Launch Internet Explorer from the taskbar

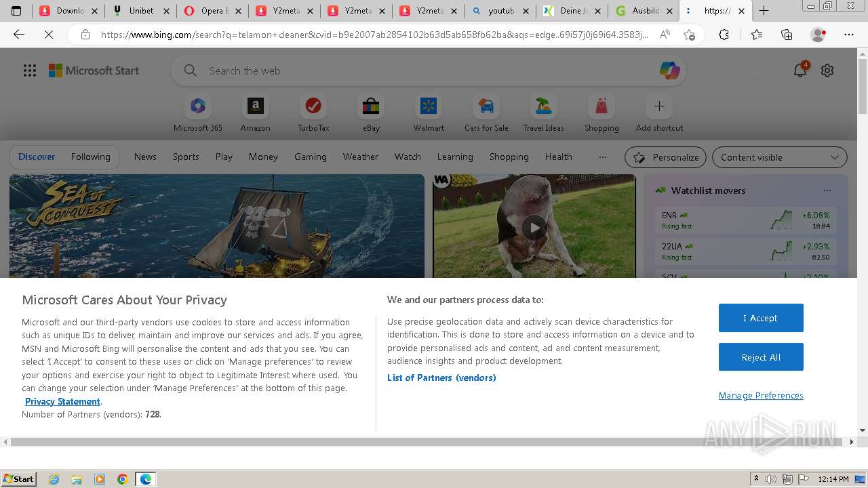[x=54, y=479]
